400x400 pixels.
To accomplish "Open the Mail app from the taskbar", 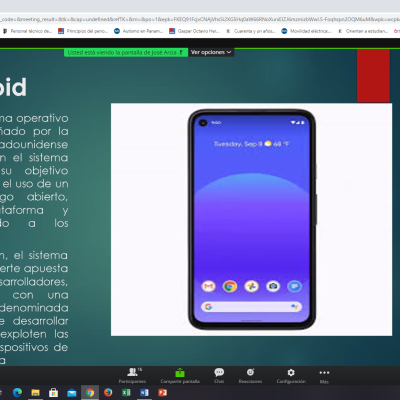I will (x=71, y=393).
